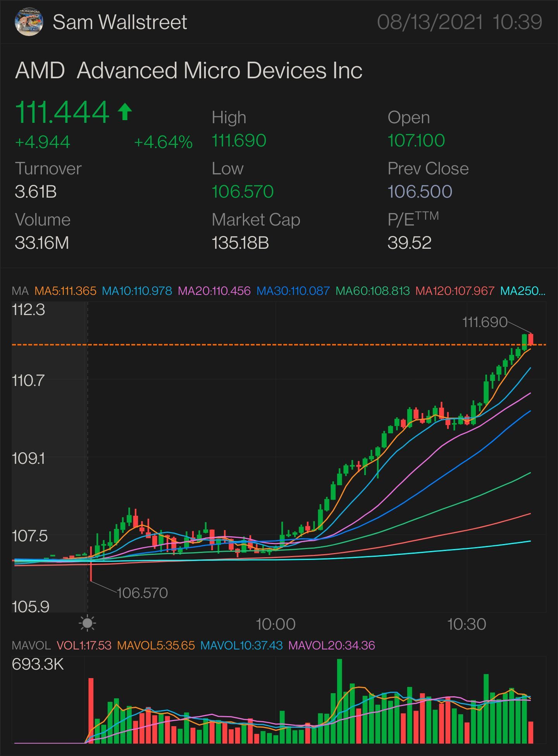This screenshot has height=756, width=558.
Task: Tap the 106.570 low annotation on chart
Action: point(142,593)
